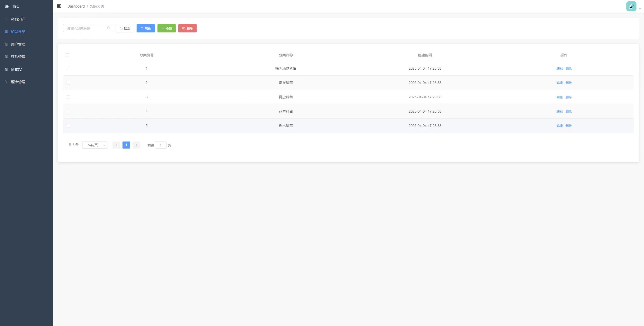Open 评价管理 menu item
This screenshot has height=326, width=644.
pyautogui.click(x=18, y=57)
